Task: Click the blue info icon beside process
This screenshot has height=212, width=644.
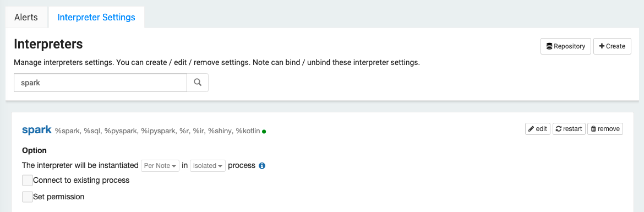Action: (262, 166)
